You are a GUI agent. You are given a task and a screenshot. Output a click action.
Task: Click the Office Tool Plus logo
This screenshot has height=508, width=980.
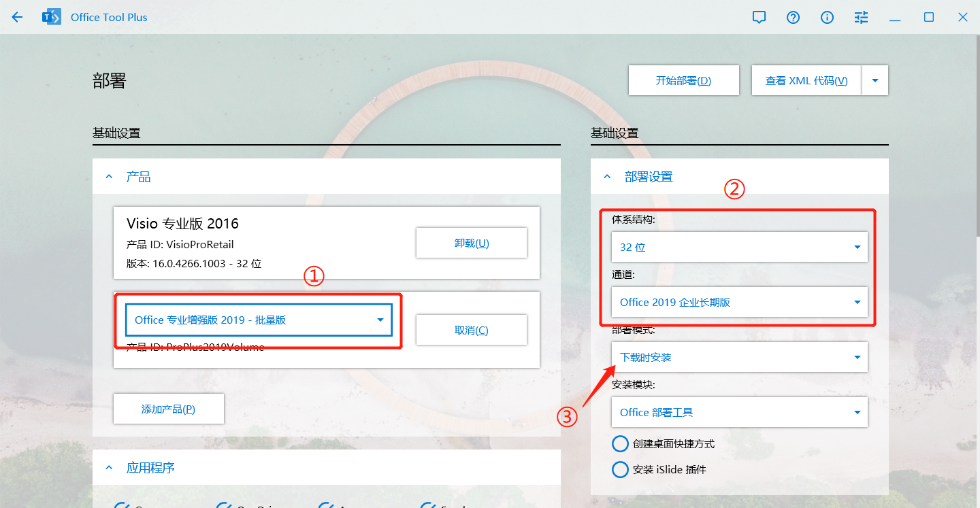(52, 18)
